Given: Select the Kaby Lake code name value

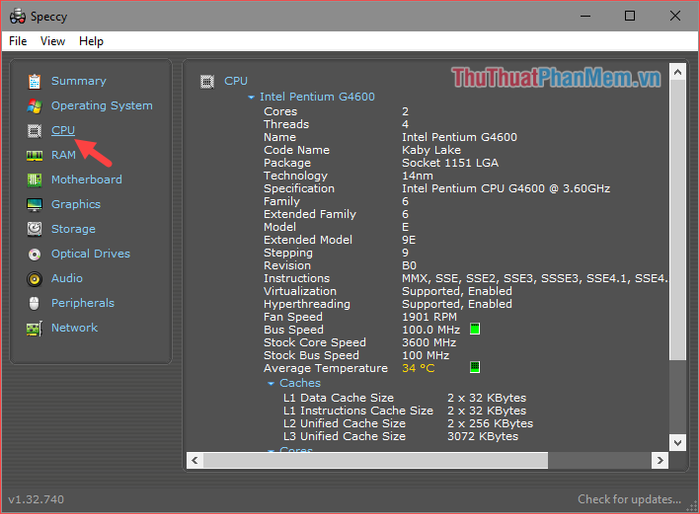Looking at the screenshot, I should pos(431,150).
